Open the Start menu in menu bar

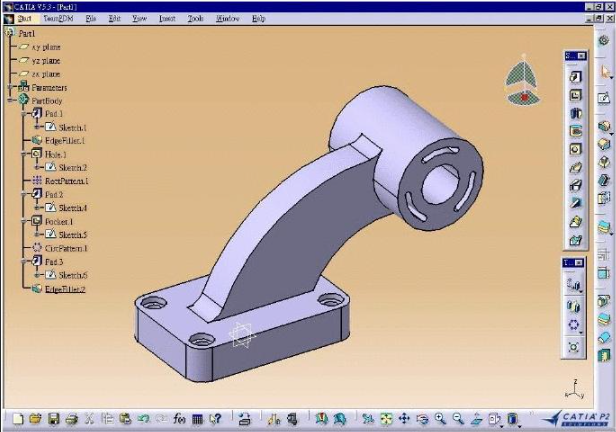[24, 18]
